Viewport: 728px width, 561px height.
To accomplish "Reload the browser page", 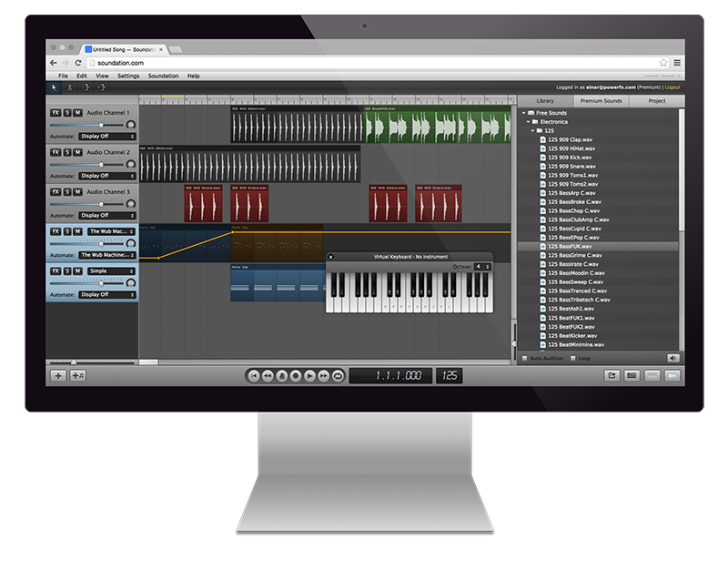I will pyautogui.click(x=78, y=63).
